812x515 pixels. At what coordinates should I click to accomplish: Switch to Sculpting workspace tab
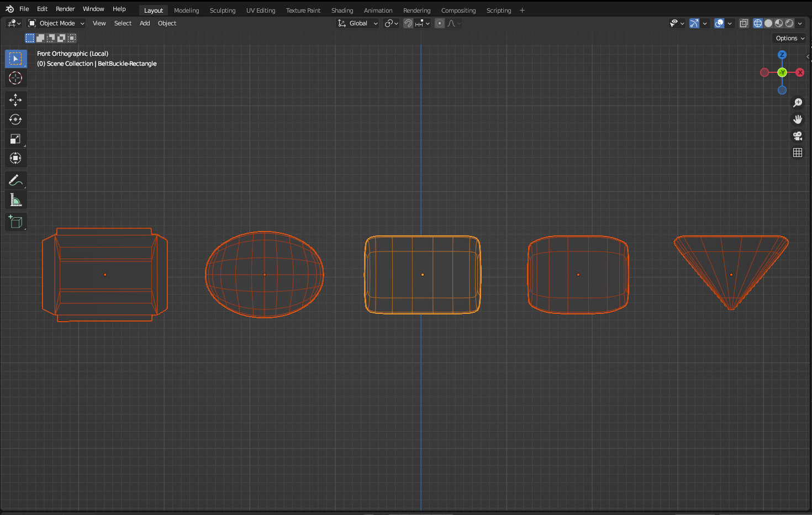coord(223,10)
